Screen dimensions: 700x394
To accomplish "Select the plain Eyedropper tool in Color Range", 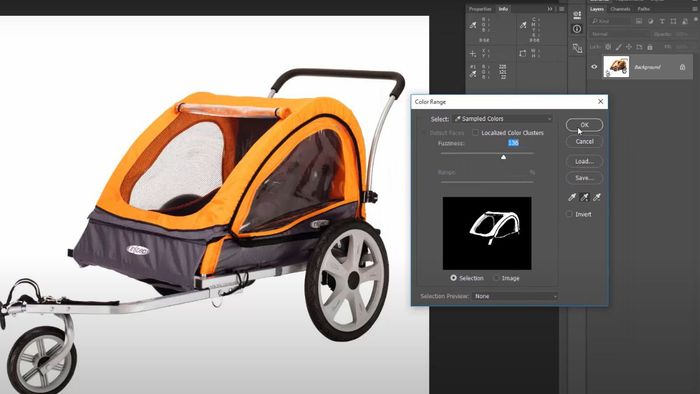I will click(572, 197).
